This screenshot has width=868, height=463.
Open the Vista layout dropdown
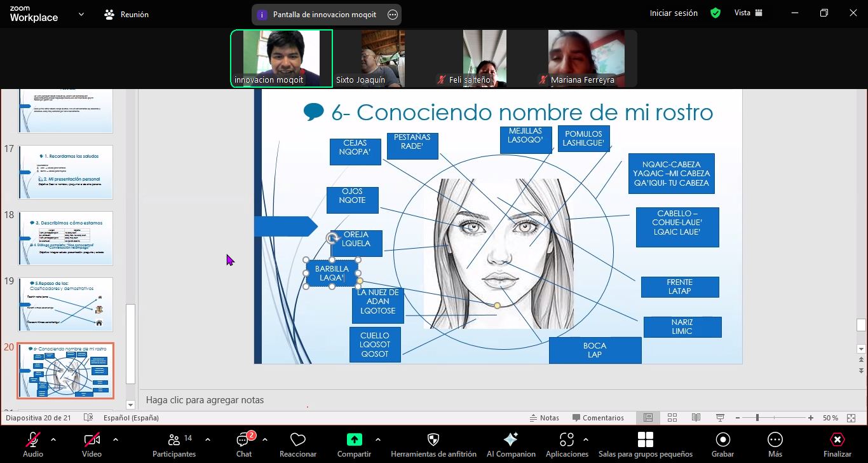(x=748, y=13)
